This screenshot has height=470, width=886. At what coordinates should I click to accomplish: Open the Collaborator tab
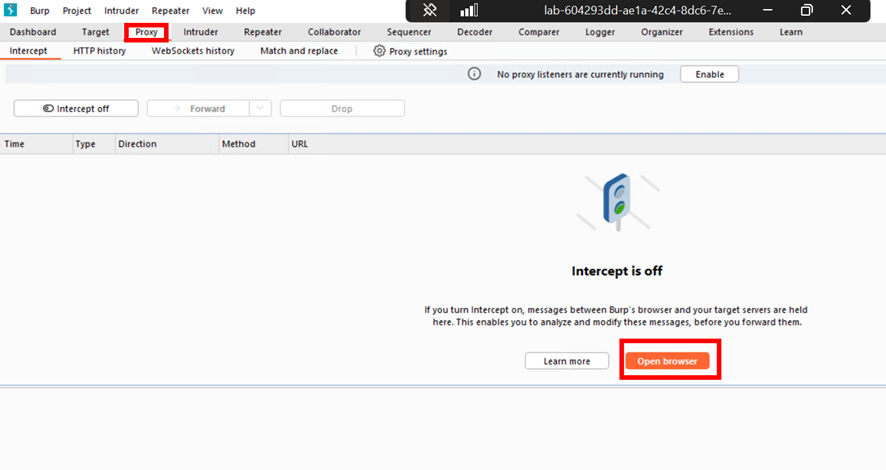click(x=335, y=32)
